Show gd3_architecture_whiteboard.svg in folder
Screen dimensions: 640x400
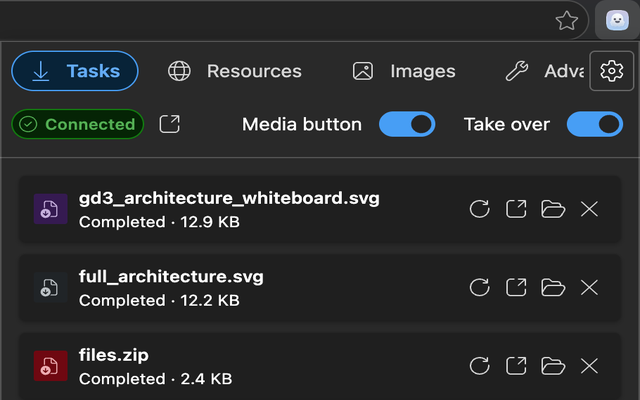pos(553,209)
